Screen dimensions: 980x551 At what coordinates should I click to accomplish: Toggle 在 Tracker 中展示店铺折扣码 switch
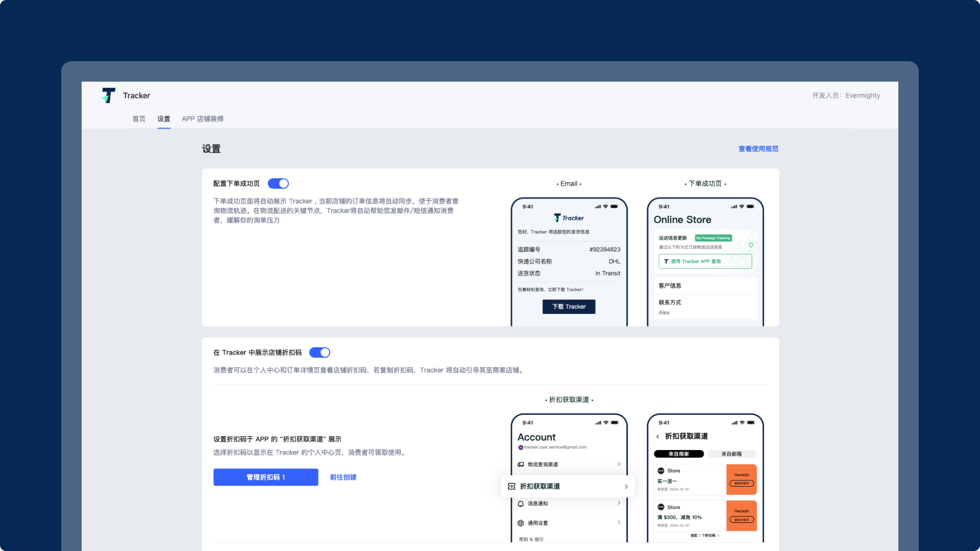[x=320, y=353]
